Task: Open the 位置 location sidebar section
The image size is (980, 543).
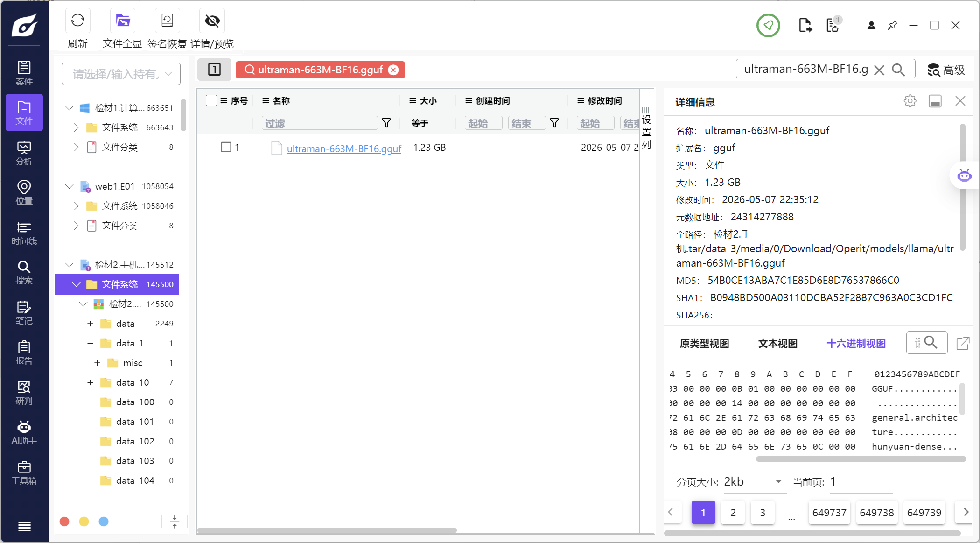Action: pos(24,193)
